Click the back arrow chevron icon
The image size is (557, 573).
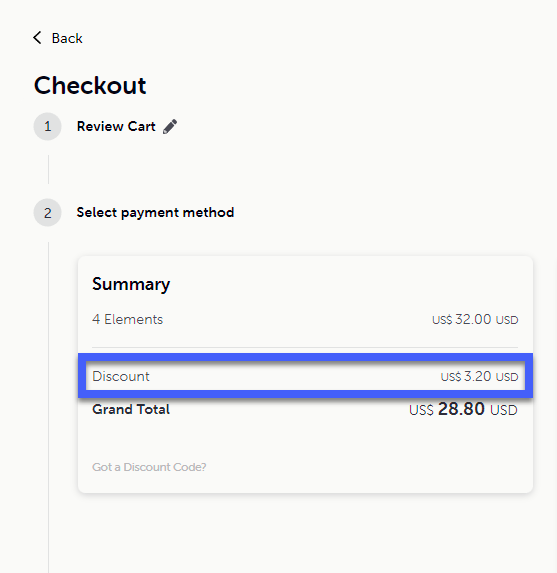point(37,38)
